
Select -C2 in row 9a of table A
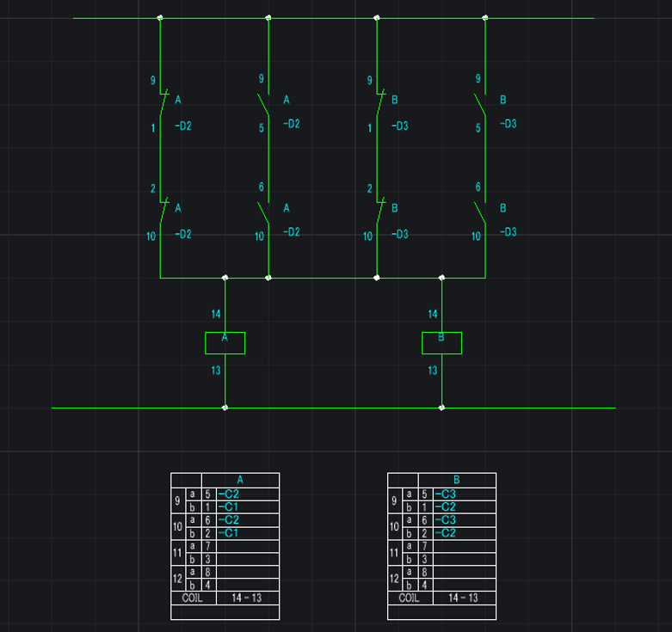pyautogui.click(x=228, y=494)
